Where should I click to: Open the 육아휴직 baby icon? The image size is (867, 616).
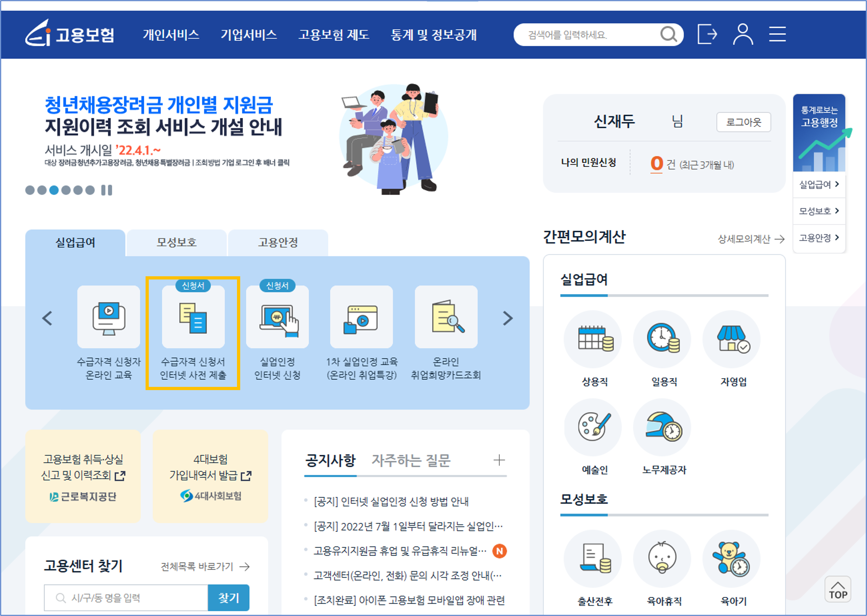pyautogui.click(x=662, y=558)
